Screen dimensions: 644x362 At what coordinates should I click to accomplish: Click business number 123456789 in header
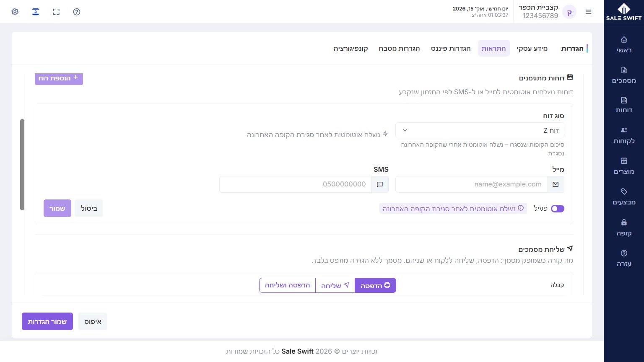[x=540, y=16]
